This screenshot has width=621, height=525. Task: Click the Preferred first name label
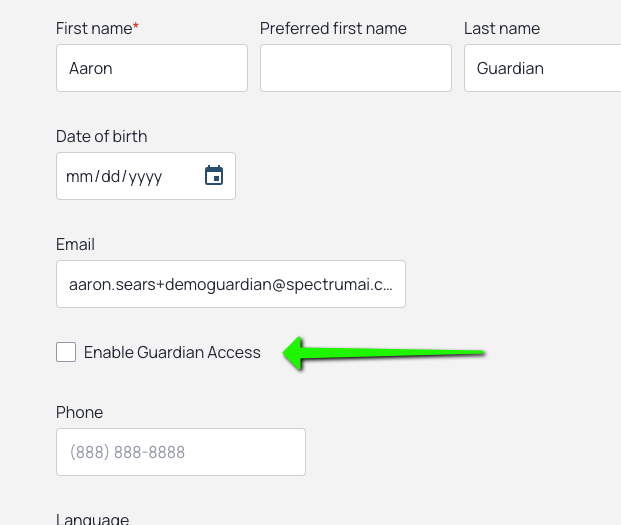(x=333, y=29)
